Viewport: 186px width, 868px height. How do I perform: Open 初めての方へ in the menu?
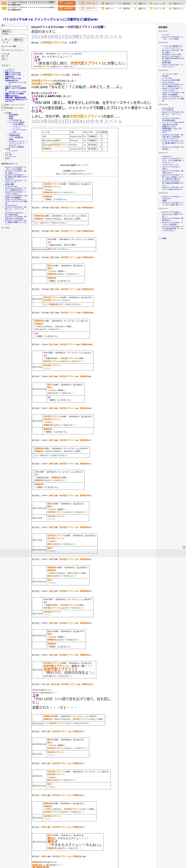(10, 71)
